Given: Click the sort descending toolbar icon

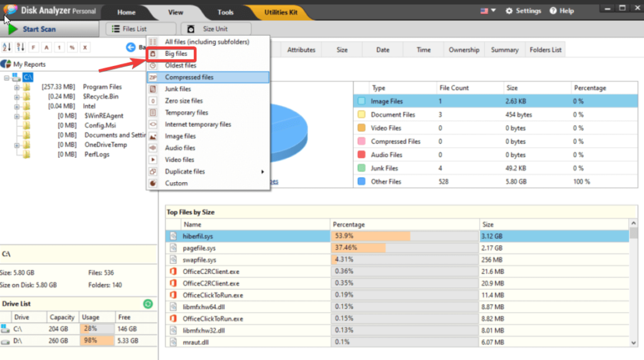Looking at the screenshot, I should coord(20,47).
